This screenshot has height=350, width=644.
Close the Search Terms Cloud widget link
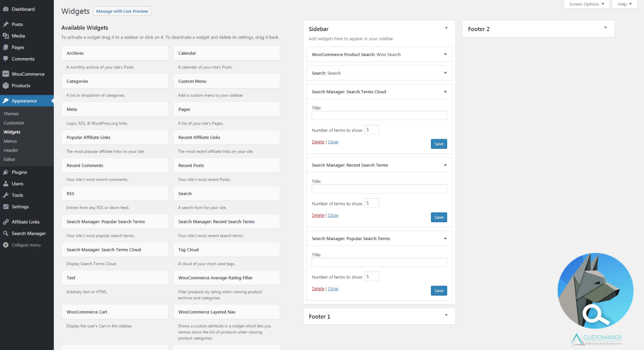coord(333,142)
